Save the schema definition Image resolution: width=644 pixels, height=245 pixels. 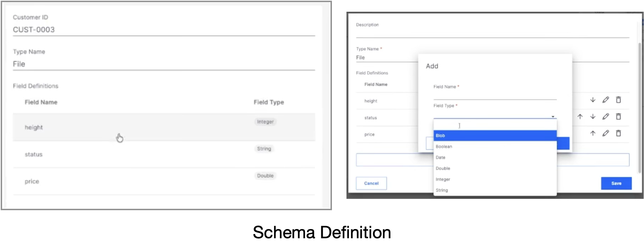(x=616, y=183)
